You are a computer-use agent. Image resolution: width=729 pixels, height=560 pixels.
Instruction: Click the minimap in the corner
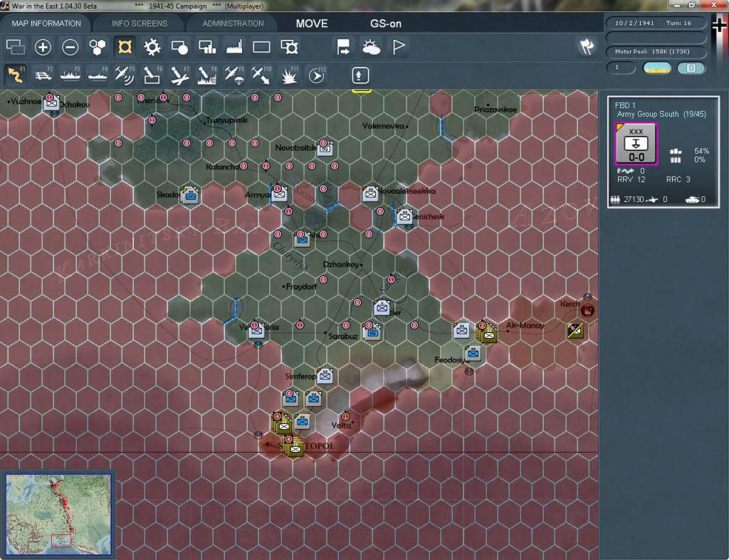[58, 514]
